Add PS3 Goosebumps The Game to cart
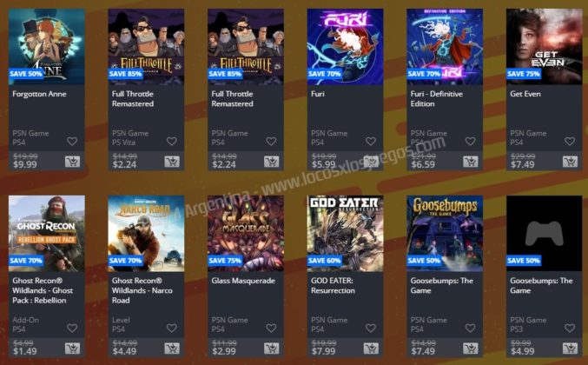588x365 pixels. click(x=570, y=348)
